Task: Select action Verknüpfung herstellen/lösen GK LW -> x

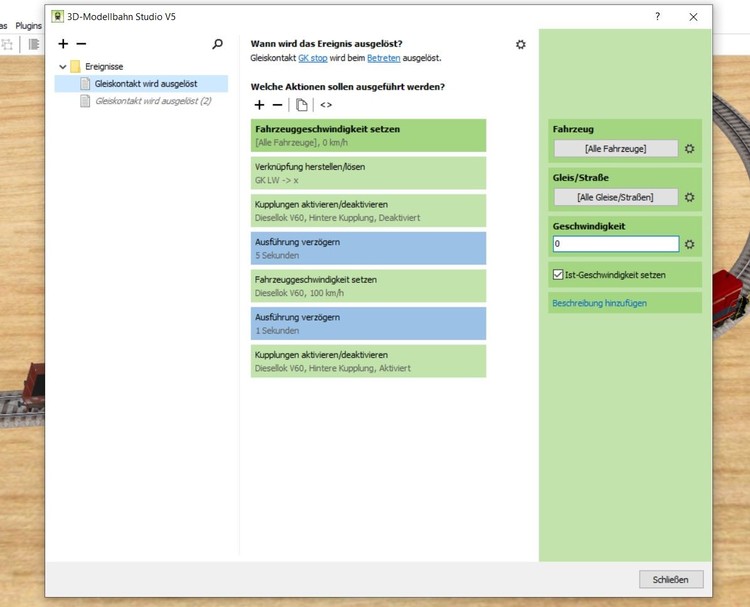Action: click(368, 173)
